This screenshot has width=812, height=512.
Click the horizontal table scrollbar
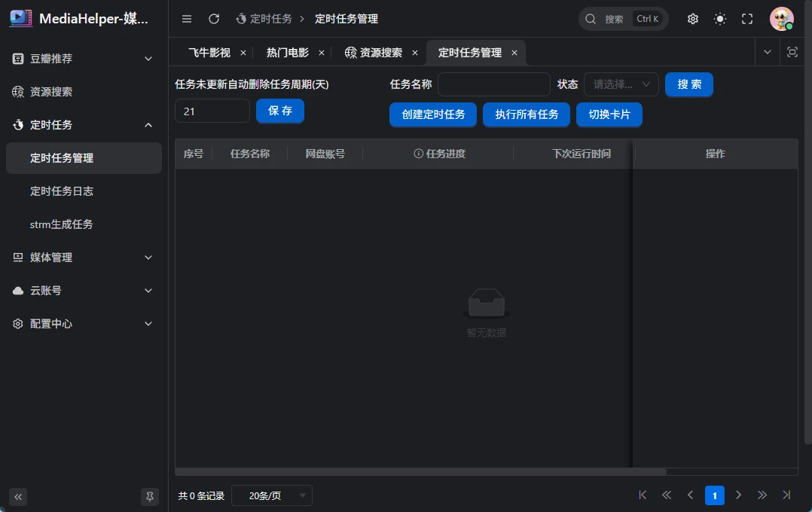(420, 472)
